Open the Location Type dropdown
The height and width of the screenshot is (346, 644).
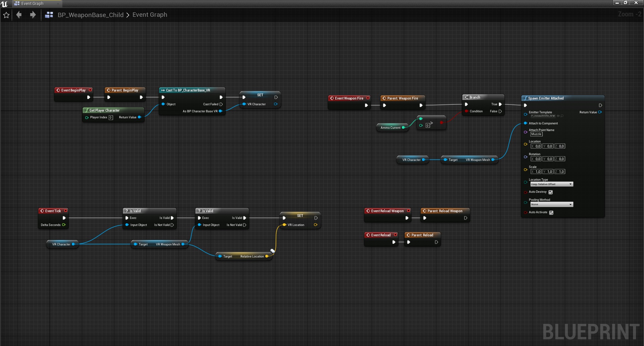(x=551, y=184)
